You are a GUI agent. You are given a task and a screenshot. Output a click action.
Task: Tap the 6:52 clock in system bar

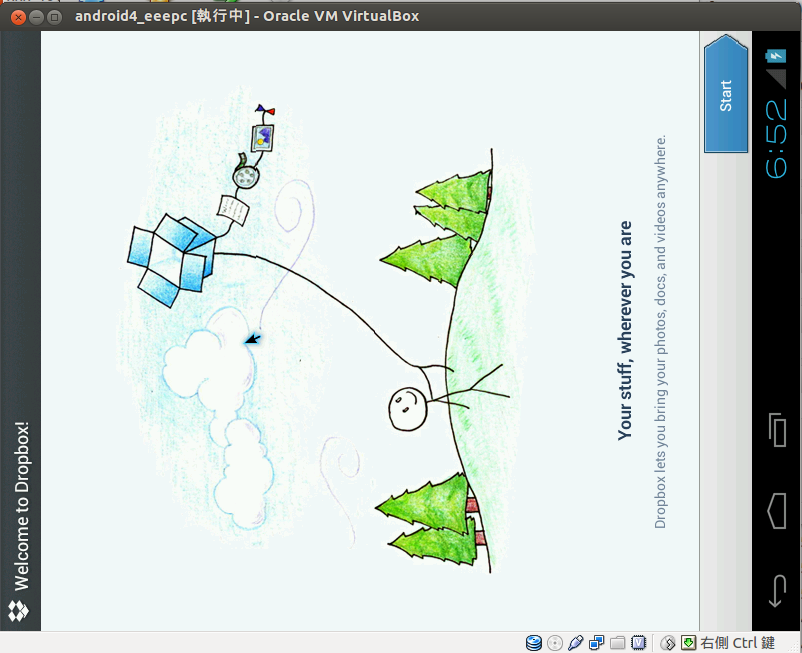click(776, 139)
